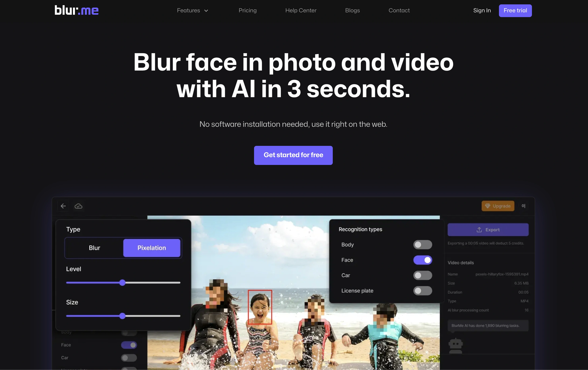Image resolution: width=588 pixels, height=370 pixels.
Task: Drag the Level adjustment slider
Action: 122,282
